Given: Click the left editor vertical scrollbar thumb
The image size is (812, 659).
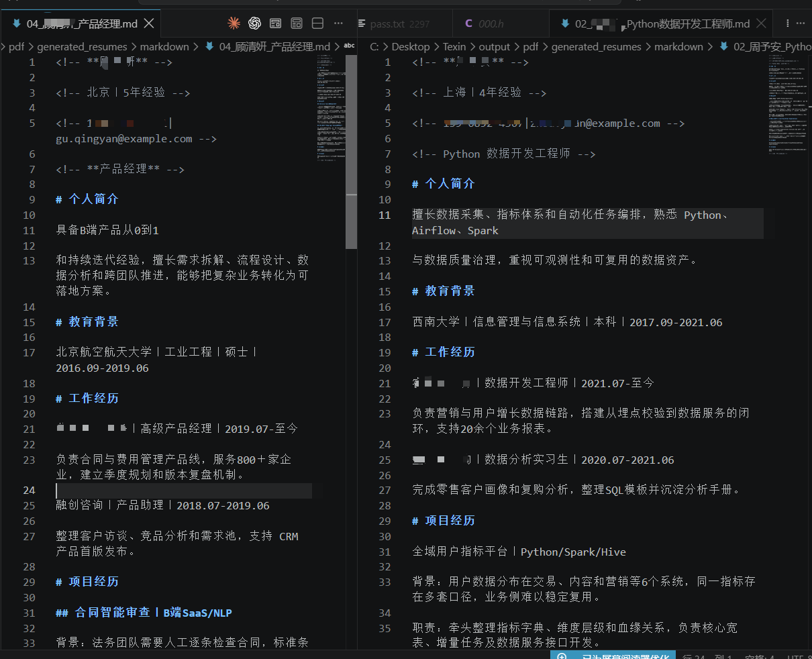Looking at the screenshot, I should pyautogui.click(x=351, y=152).
